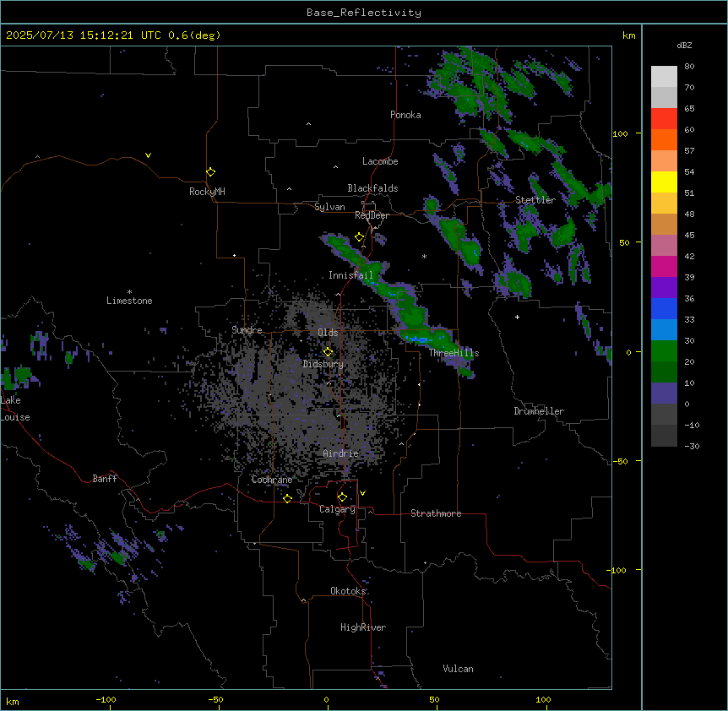This screenshot has width=728, height=711.
Task: Click the Lacombe town label
Action: [380, 161]
